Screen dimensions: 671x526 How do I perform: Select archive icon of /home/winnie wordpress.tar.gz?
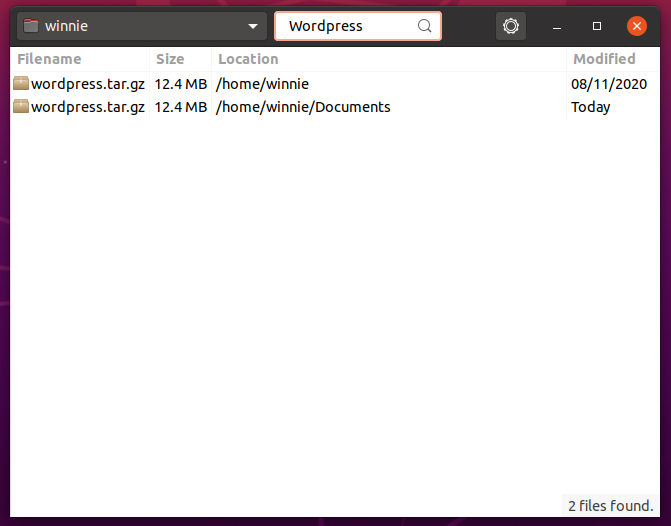tap(21, 83)
